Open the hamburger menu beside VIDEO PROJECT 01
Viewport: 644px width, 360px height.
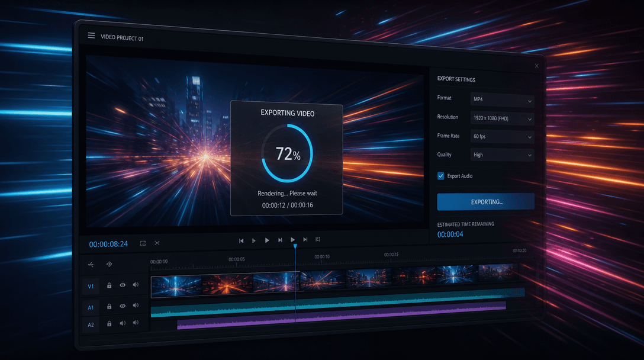(91, 36)
